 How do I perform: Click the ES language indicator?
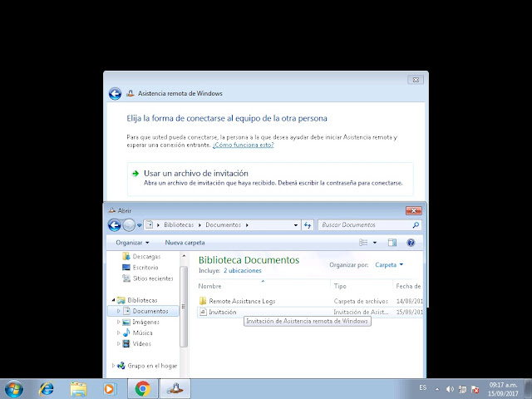(x=423, y=387)
